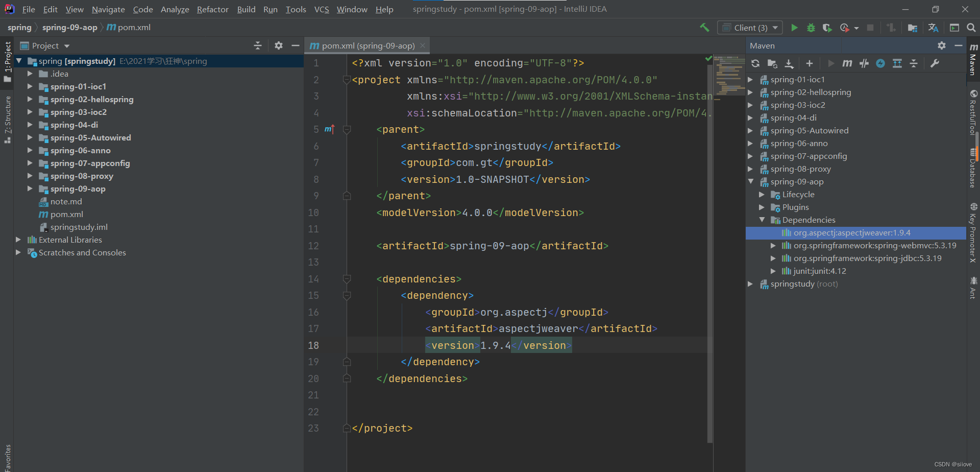Add a Maven project with plus icon
This screenshot has height=472, width=980.
pyautogui.click(x=810, y=63)
